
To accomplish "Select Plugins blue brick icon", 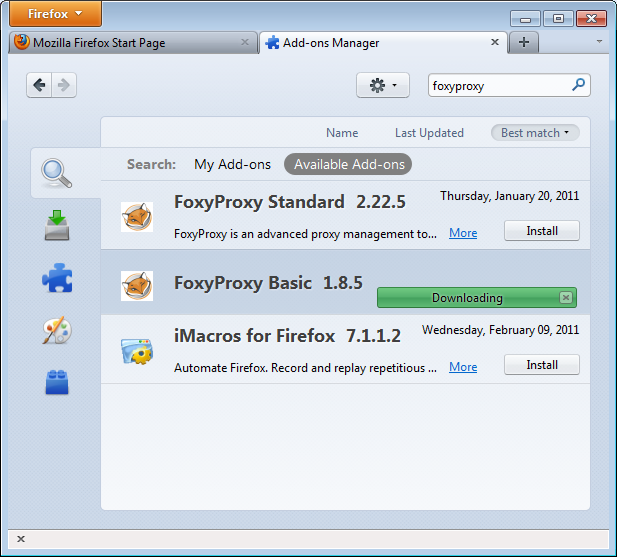I will 58,381.
